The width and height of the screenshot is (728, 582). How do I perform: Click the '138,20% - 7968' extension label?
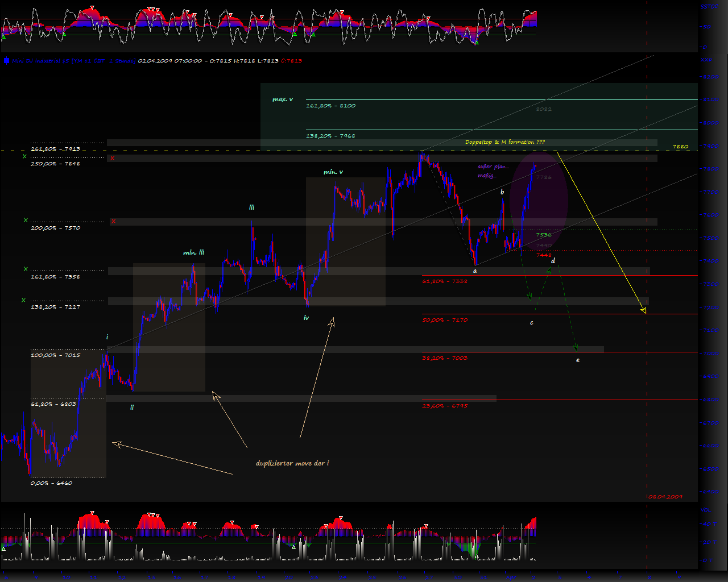pos(330,136)
